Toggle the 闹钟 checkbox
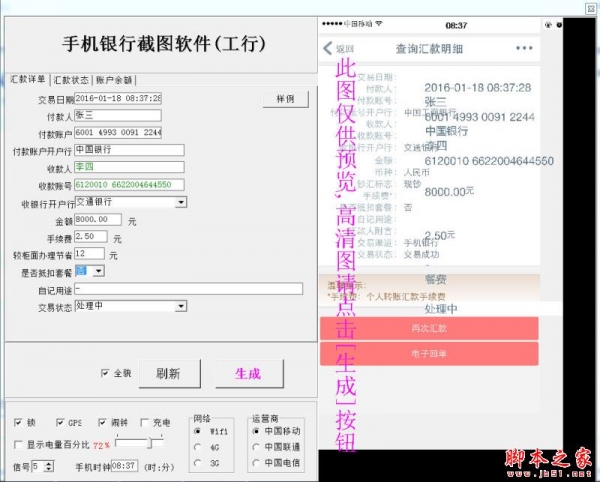 (x=102, y=422)
